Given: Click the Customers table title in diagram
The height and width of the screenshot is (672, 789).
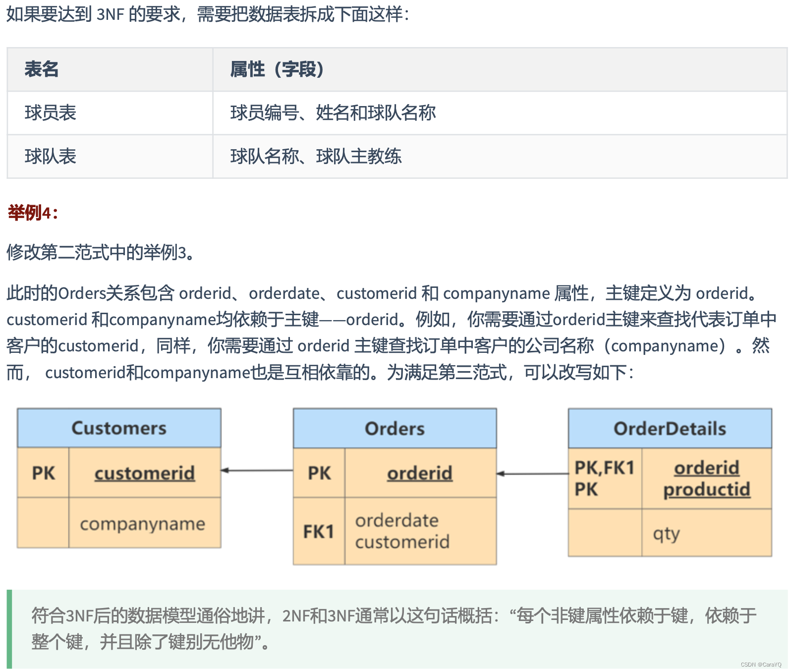Looking at the screenshot, I should coord(119,428).
